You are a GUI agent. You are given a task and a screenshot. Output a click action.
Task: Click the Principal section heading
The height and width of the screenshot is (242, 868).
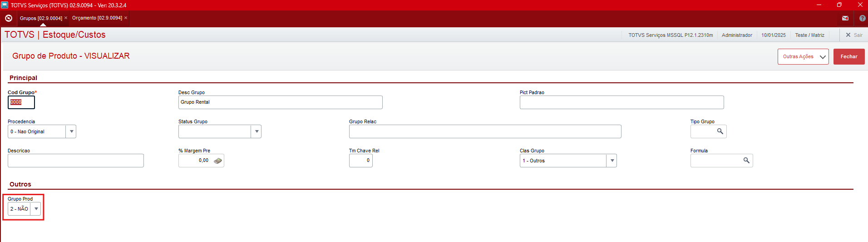tap(23, 78)
